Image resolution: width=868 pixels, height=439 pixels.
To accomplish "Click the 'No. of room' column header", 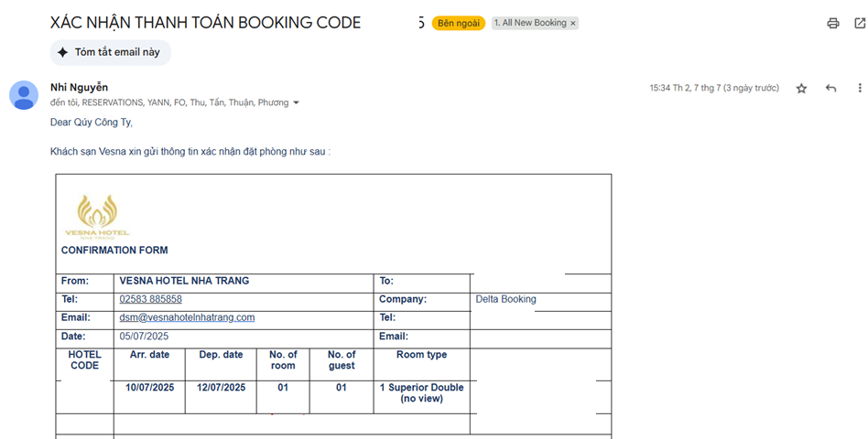I will tap(283, 360).
